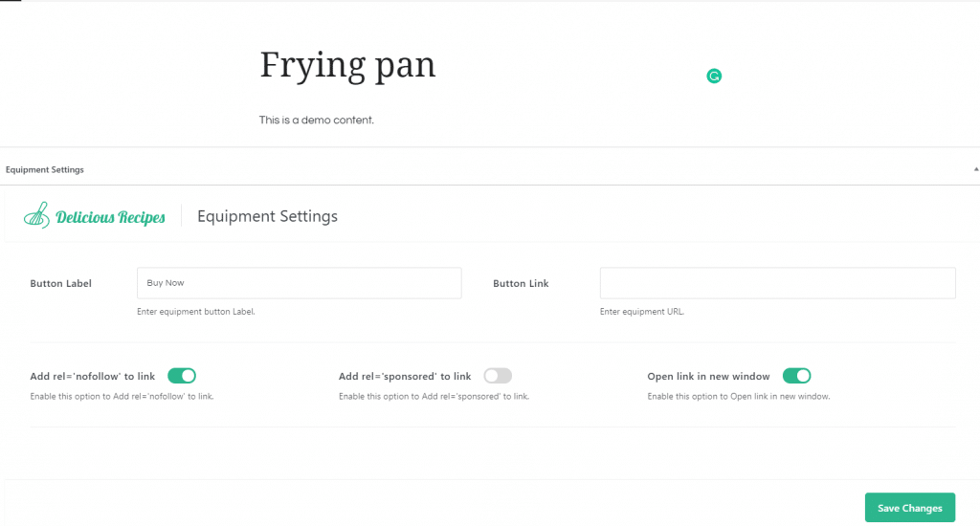Screen dimensions: 980x526
Task: Enable Add rel='sponsored' to link switch
Action: (x=498, y=376)
